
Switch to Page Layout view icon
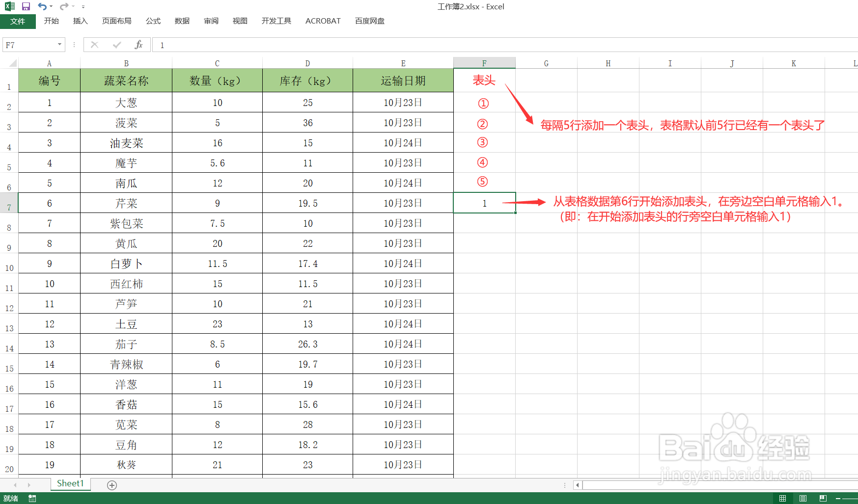coord(803,499)
